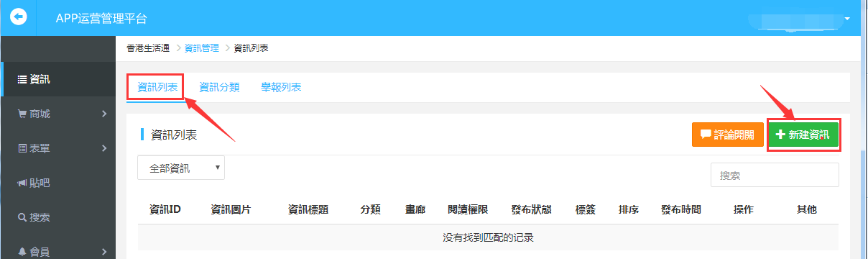Expand the 表單 submenu chevron
868x259 pixels.
click(104, 148)
